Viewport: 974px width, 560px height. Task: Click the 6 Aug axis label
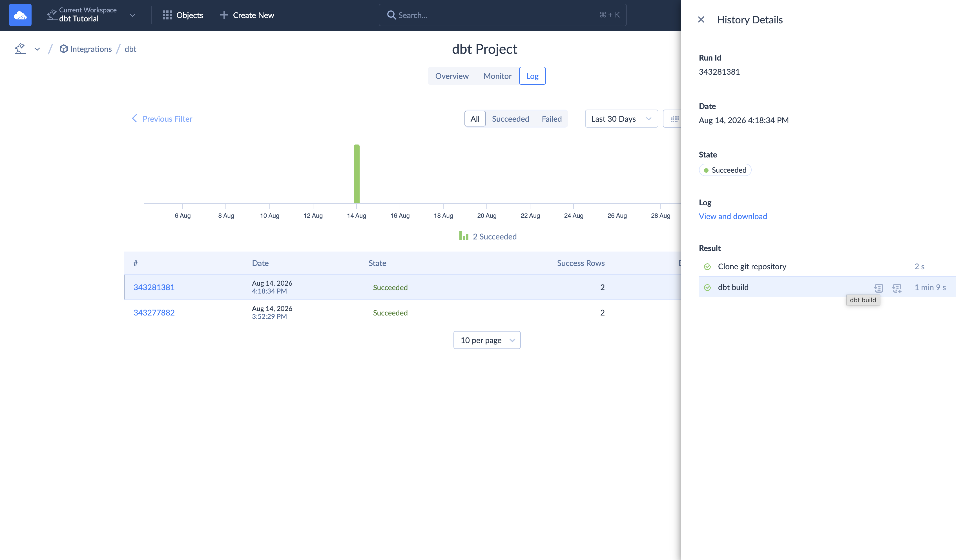[x=183, y=216]
